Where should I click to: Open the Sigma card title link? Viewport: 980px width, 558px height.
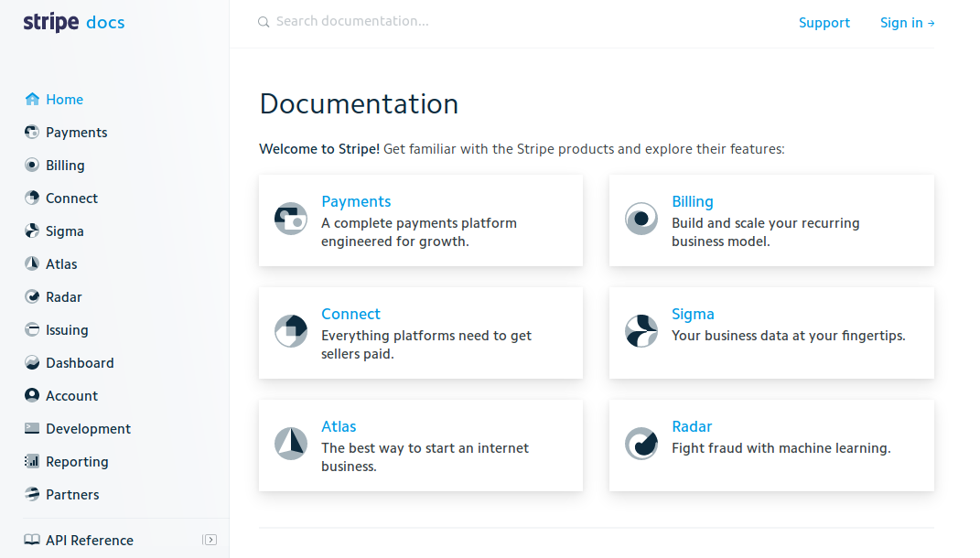(x=693, y=314)
